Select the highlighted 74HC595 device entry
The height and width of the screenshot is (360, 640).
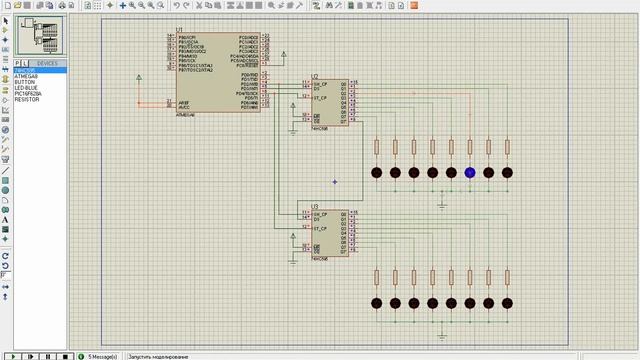pyautogui.click(x=40, y=71)
